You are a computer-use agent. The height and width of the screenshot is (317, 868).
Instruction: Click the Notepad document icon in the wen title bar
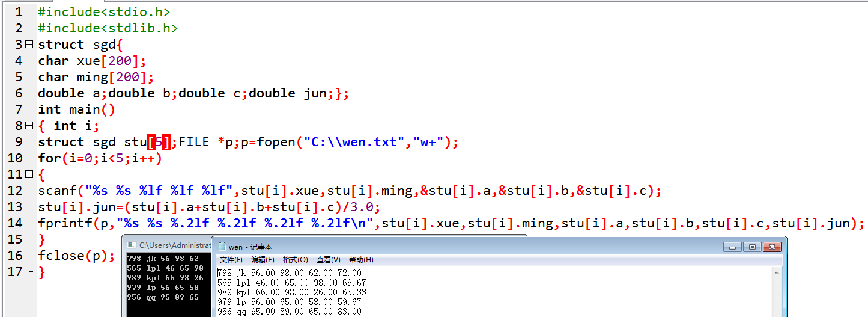coord(222,247)
